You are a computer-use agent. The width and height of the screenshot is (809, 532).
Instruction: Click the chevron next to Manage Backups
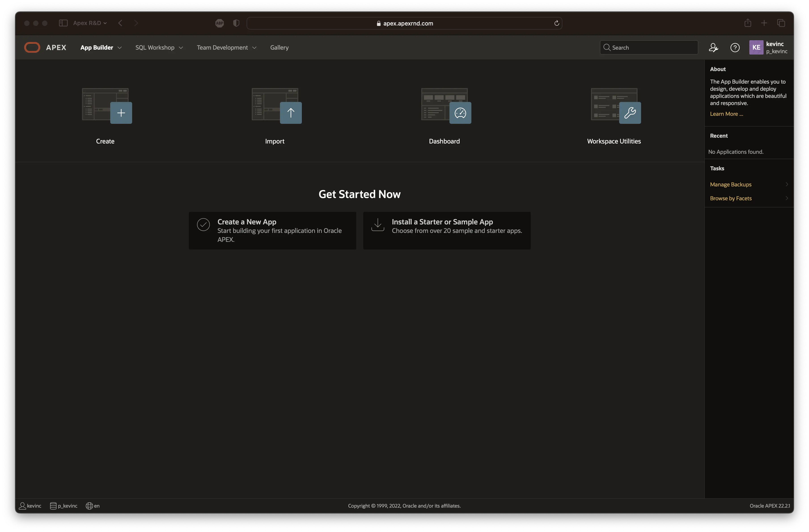787,184
